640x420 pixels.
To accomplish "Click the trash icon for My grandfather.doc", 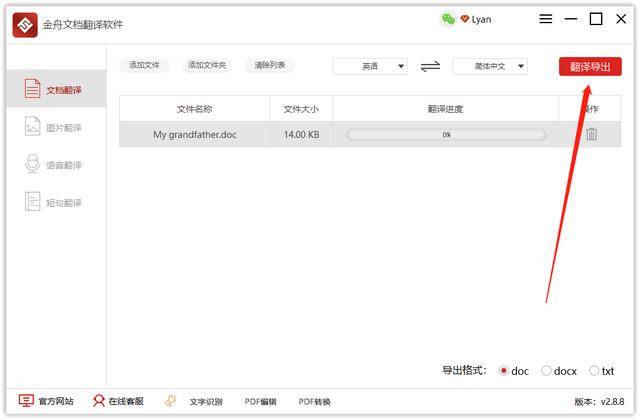I will (591, 134).
